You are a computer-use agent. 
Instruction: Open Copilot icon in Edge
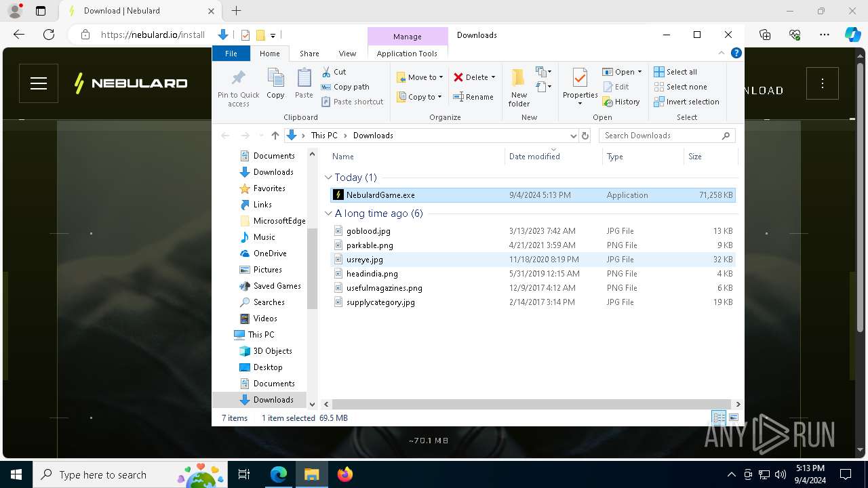tap(852, 35)
